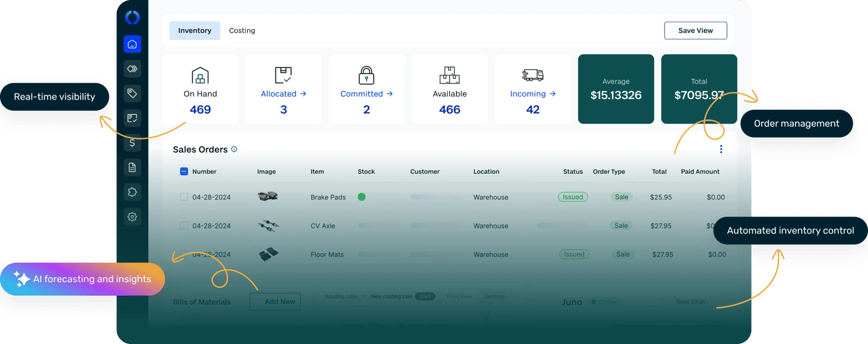
Task: Click the app logo in the sidebar
Action: [132, 18]
